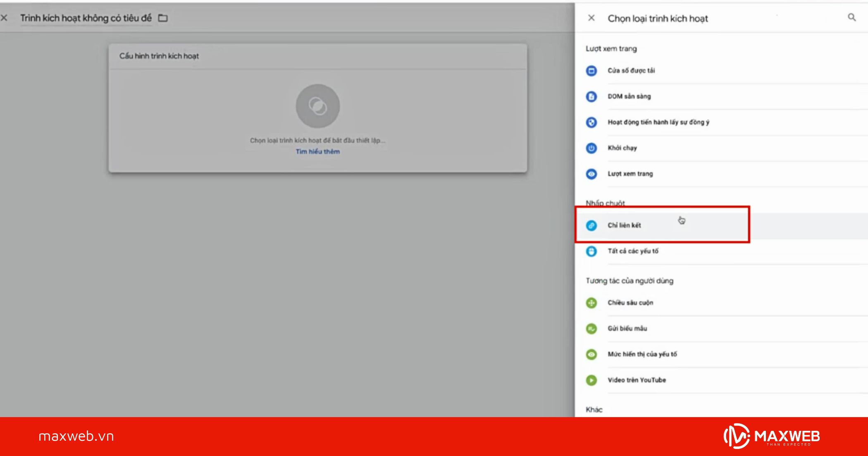Select the DOM sẵn sàng trigger icon
This screenshot has width=868, height=456.
click(591, 96)
